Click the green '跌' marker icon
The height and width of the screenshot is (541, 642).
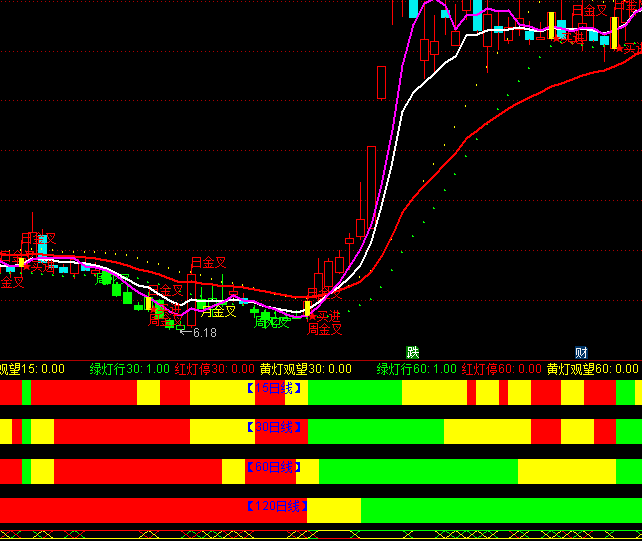coord(413,352)
